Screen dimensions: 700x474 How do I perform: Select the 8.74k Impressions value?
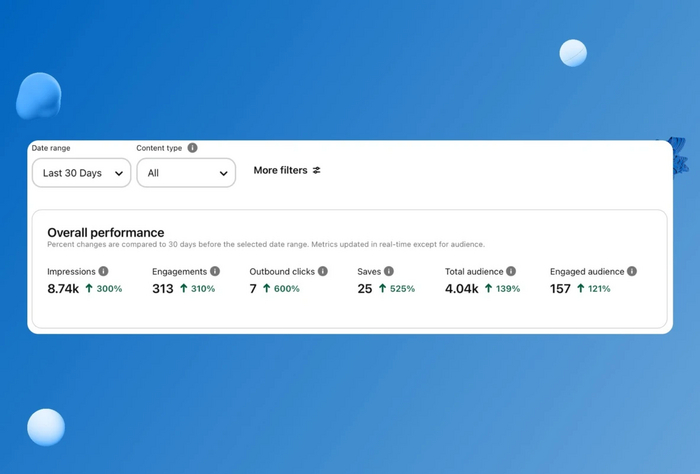[62, 289]
